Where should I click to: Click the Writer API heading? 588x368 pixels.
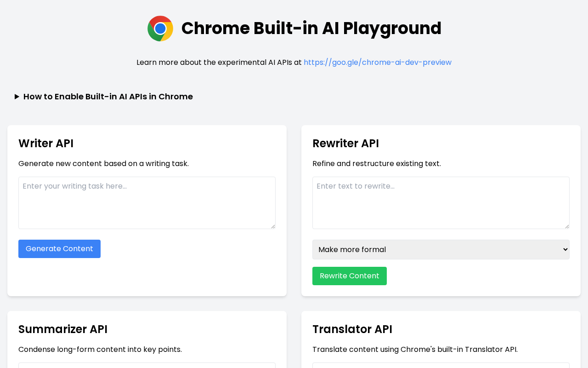(46, 144)
